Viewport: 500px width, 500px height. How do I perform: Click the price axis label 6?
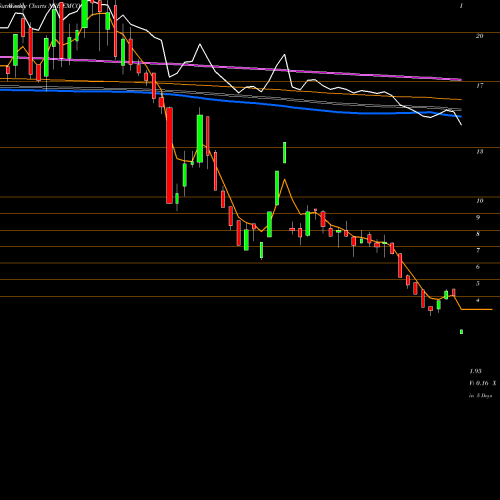pyautogui.click(x=478, y=267)
